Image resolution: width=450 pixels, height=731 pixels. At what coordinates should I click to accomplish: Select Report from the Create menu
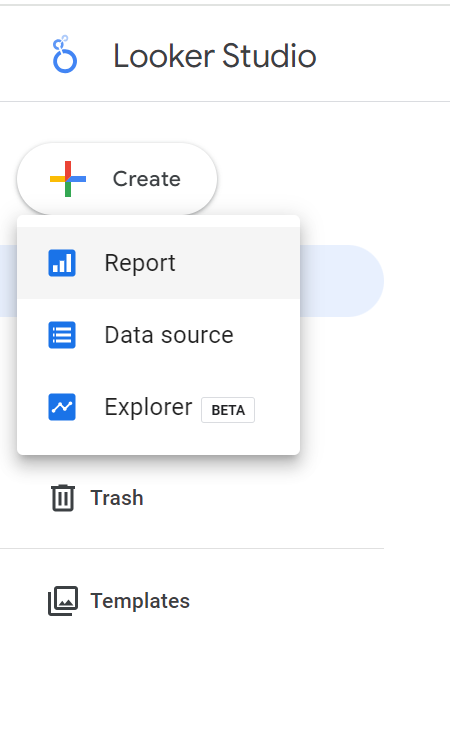click(x=159, y=263)
